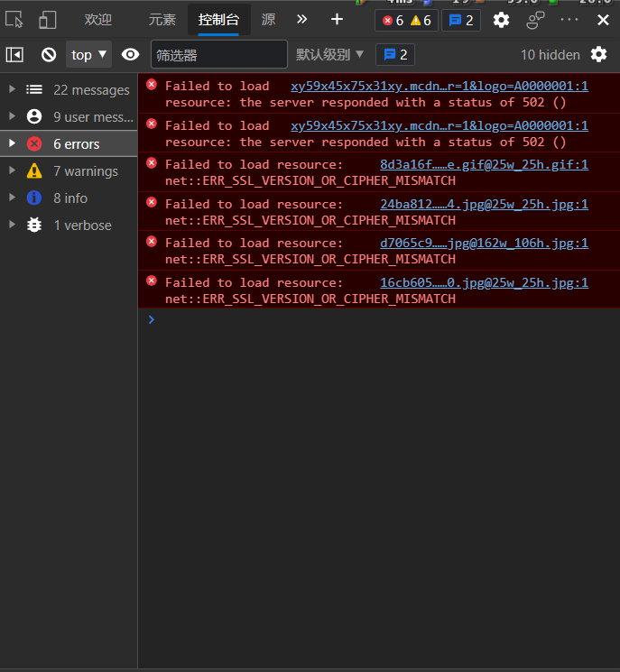Open the 16cb605 jpg source link
620x672 pixels.
(x=484, y=282)
